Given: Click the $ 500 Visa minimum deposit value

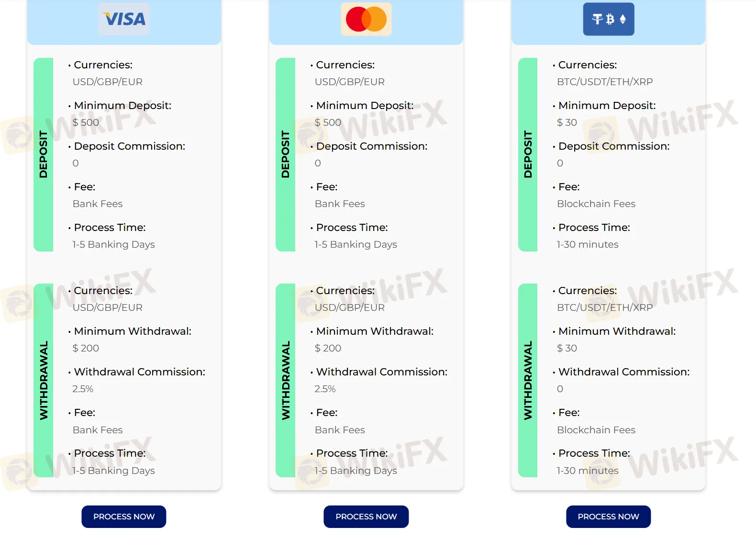Looking at the screenshot, I should pyautogui.click(x=86, y=122).
